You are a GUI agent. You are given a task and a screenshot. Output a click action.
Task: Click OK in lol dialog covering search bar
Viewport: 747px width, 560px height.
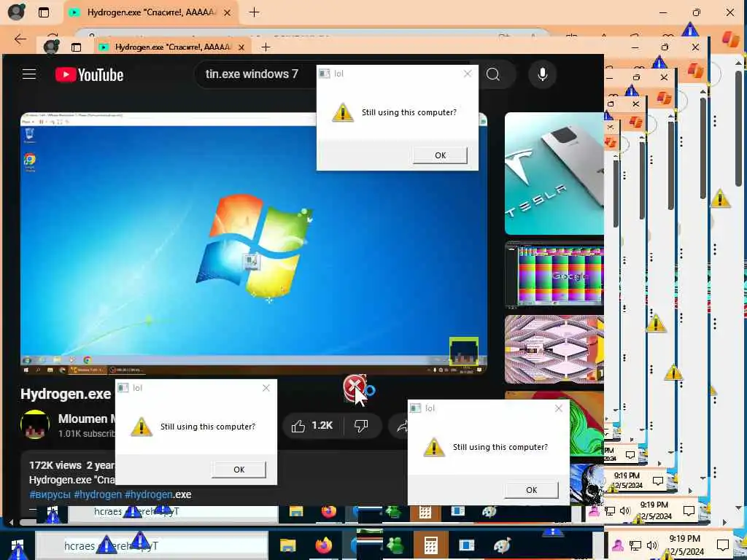pos(440,155)
